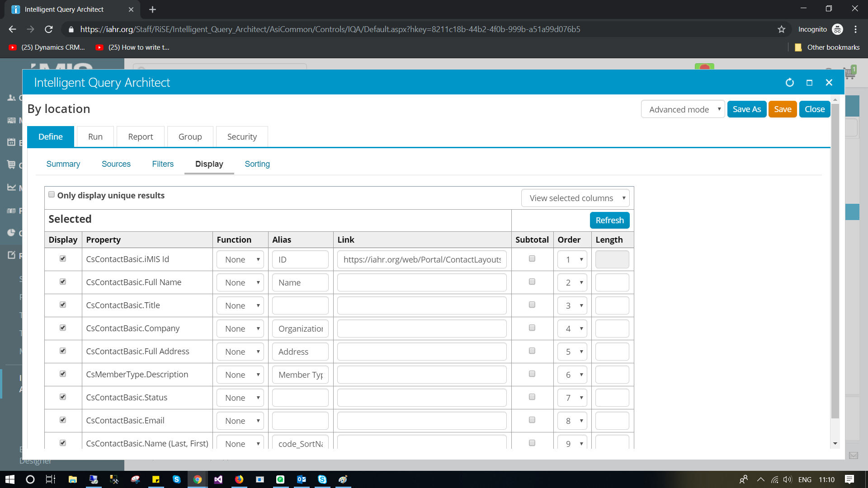Click the dialog refresh icon in header
This screenshot has width=868, height=488.
789,83
